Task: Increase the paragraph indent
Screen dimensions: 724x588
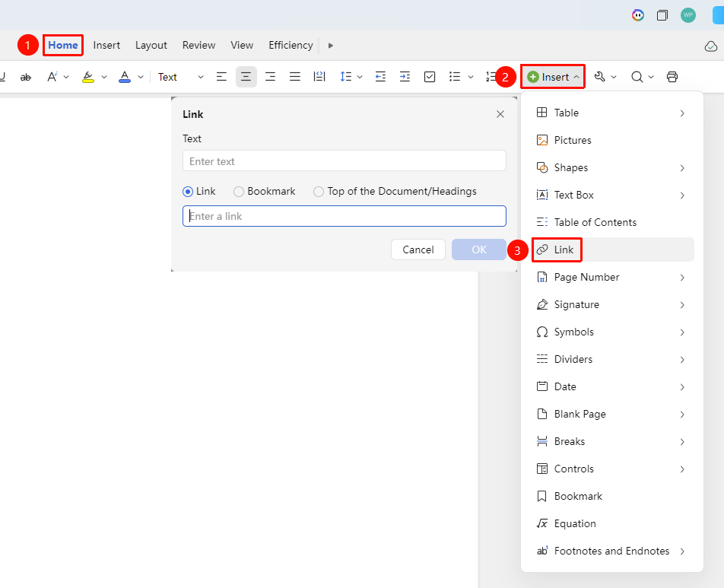Action: pyautogui.click(x=405, y=77)
